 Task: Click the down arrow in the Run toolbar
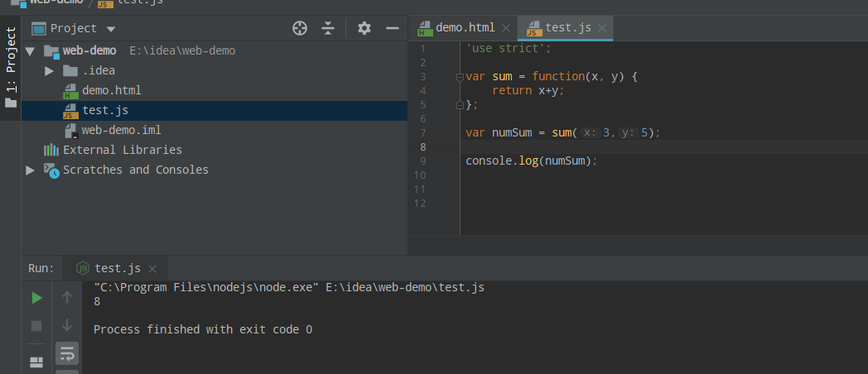(x=67, y=325)
